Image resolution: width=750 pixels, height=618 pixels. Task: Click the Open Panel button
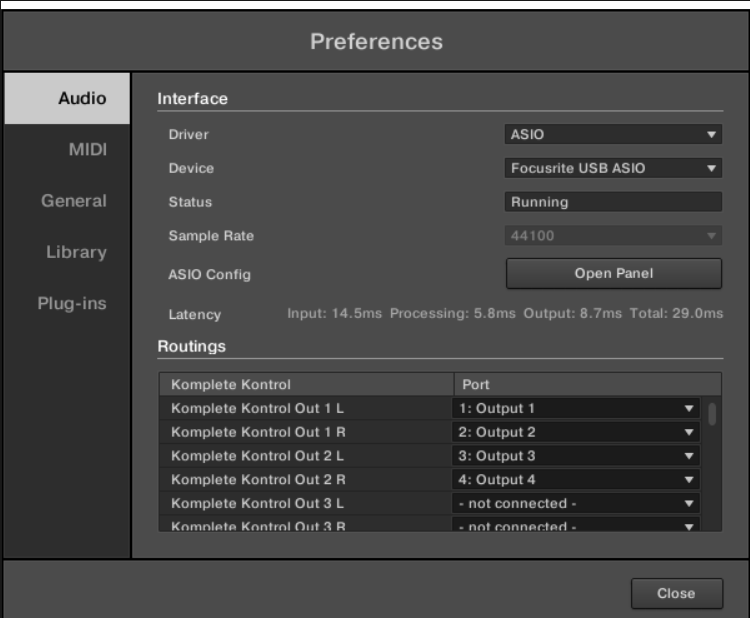[x=614, y=274]
